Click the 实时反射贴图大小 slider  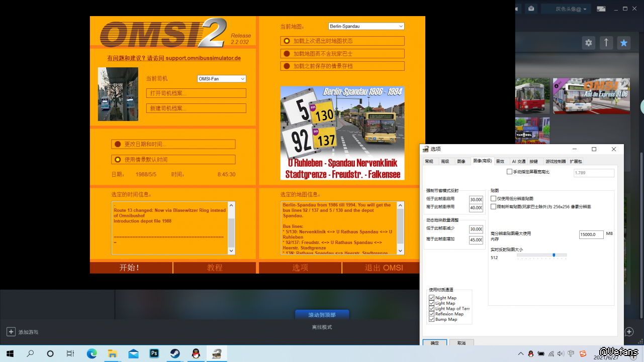(x=541, y=255)
